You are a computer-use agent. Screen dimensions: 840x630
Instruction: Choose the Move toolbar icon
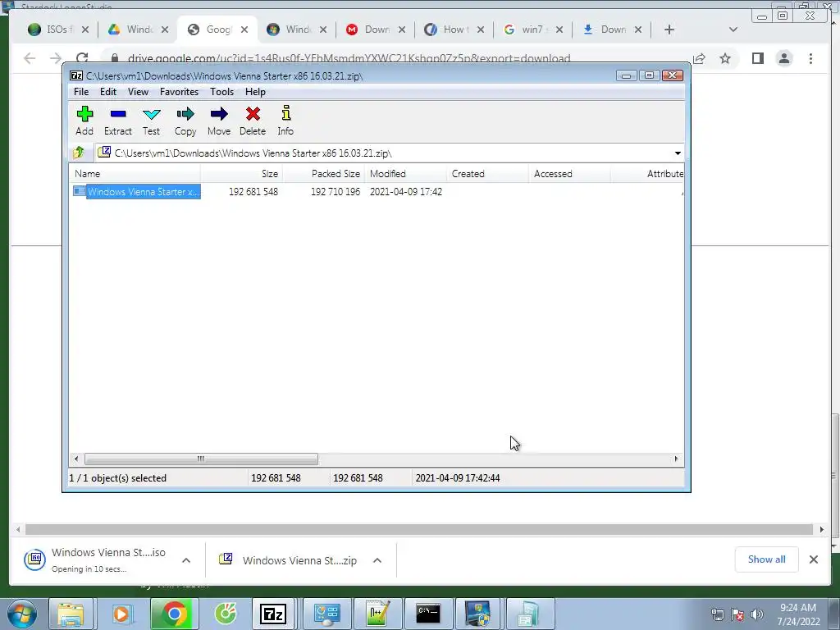tap(218, 120)
